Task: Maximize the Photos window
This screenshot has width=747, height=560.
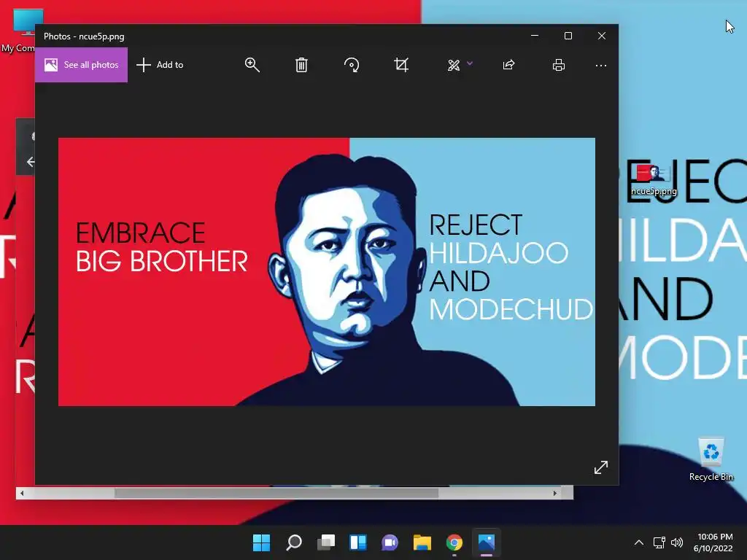Action: [x=568, y=36]
